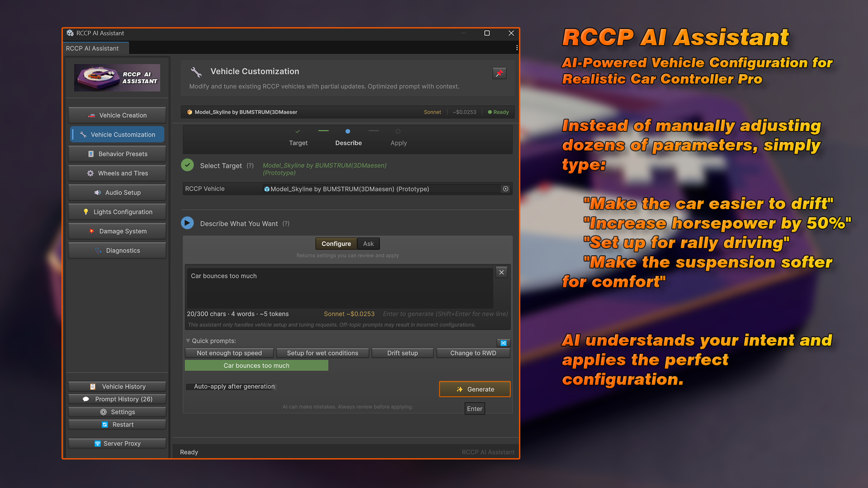Switch to Ask mode
The height and width of the screenshot is (488, 868).
click(x=368, y=244)
